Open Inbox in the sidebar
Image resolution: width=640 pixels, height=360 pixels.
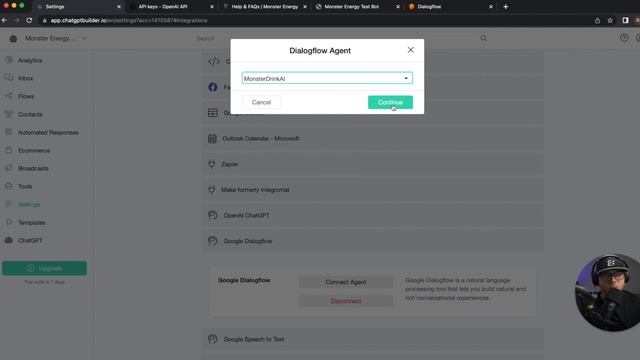pyautogui.click(x=25, y=78)
